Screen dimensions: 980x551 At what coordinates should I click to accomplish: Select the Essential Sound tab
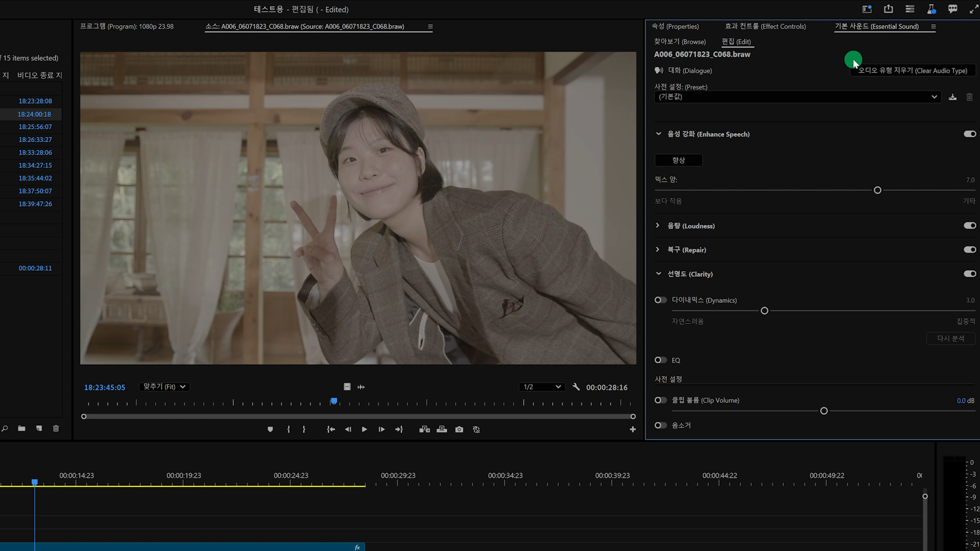pyautogui.click(x=877, y=27)
